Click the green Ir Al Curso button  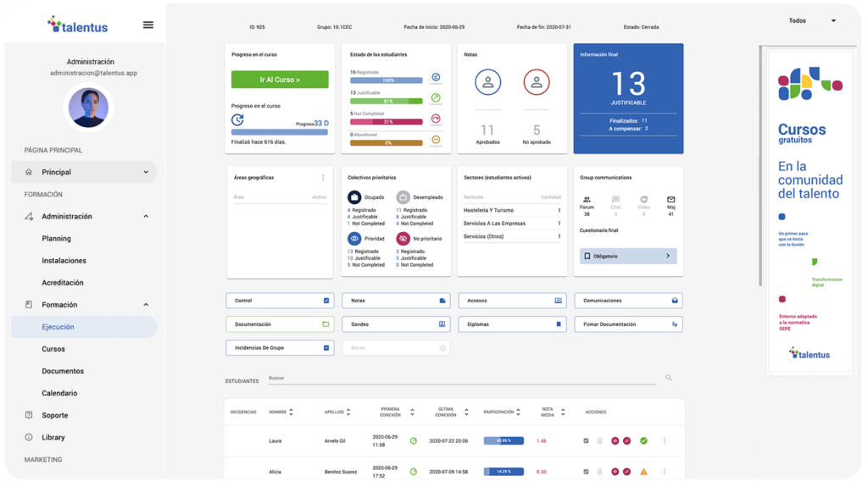280,80
